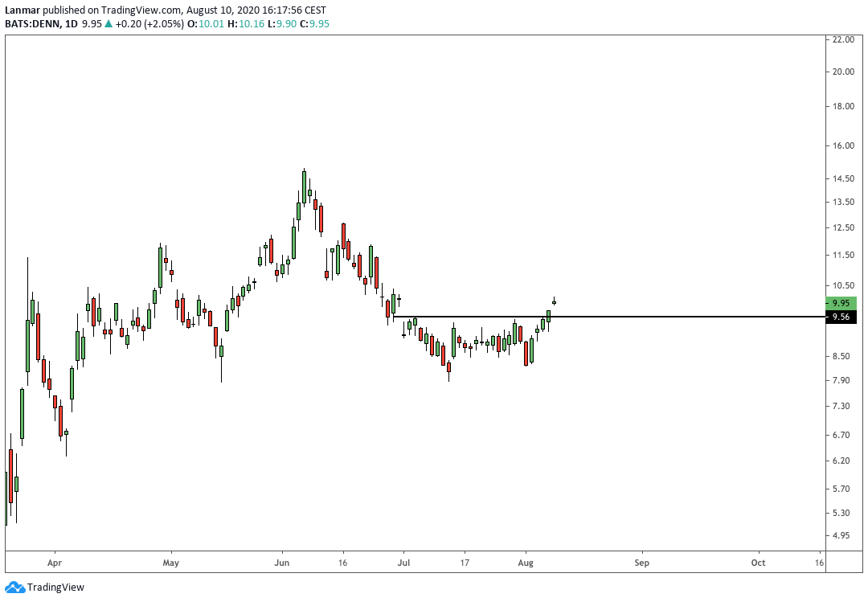Click the Apr date label on time axis
Viewport: 868px width, 602px height.
click(55, 563)
